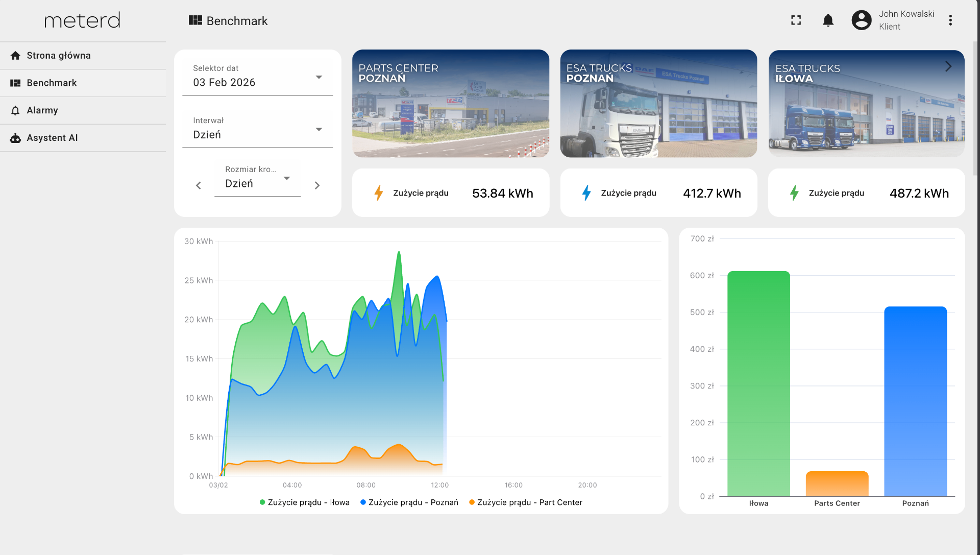The height and width of the screenshot is (555, 980).
Task: Open Alarmy menu item
Action: pos(83,110)
